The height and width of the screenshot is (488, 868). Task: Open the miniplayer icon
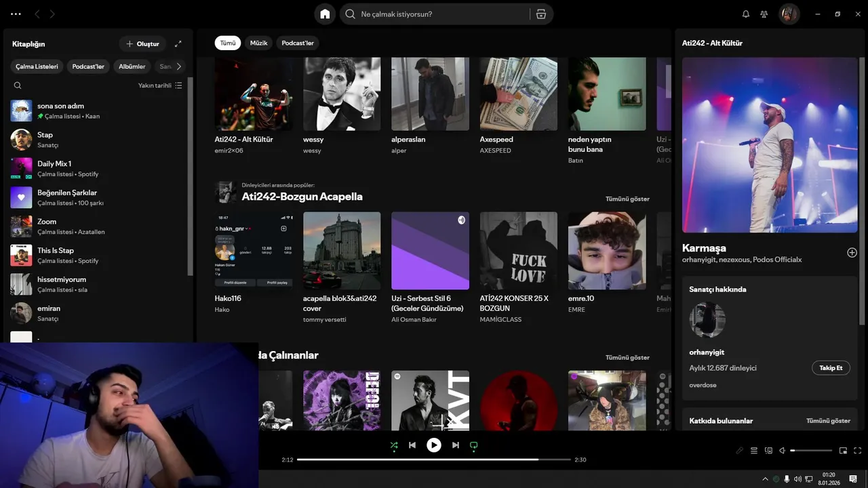(x=844, y=451)
